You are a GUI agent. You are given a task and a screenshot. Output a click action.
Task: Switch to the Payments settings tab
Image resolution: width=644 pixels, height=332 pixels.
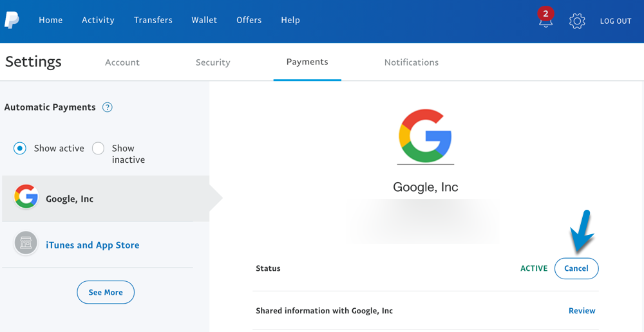[307, 62]
